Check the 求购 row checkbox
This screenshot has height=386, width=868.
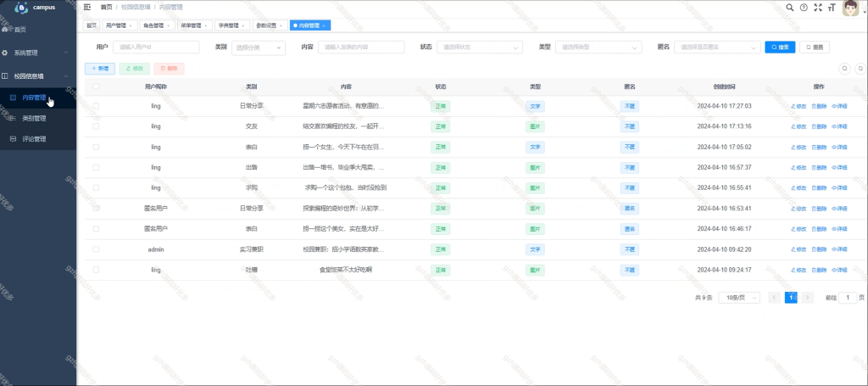click(x=97, y=187)
